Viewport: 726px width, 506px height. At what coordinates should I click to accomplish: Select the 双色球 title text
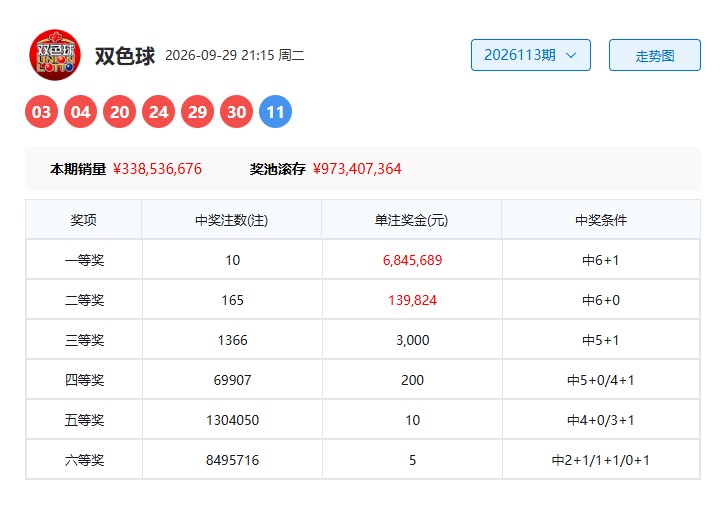coord(125,56)
